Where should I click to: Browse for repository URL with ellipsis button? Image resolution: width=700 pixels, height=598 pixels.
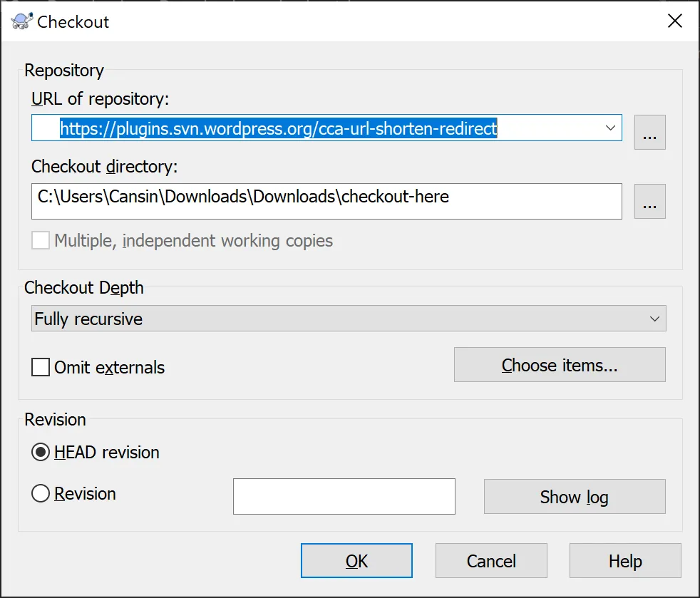[x=649, y=132]
